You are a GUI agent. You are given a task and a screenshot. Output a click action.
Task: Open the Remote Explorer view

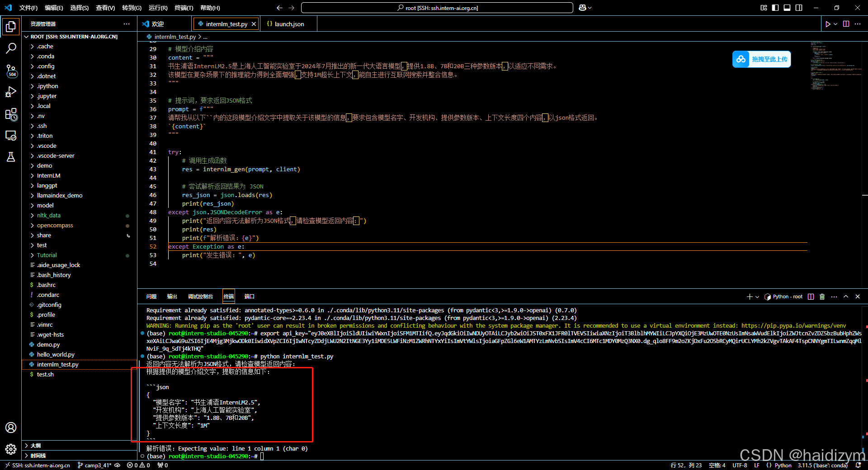coord(11,135)
